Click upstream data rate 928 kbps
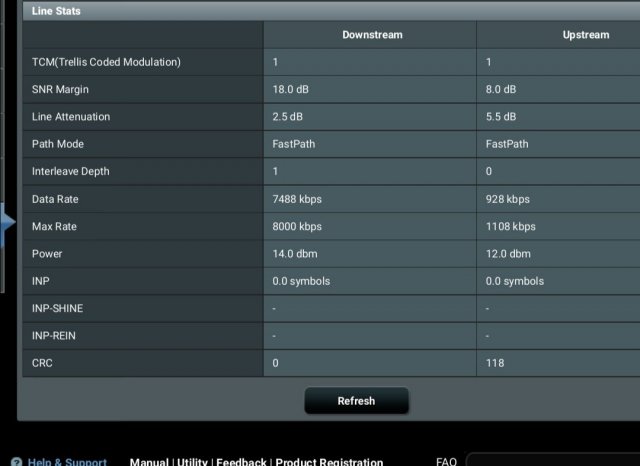Viewport: 640px width, 466px height. (508, 199)
